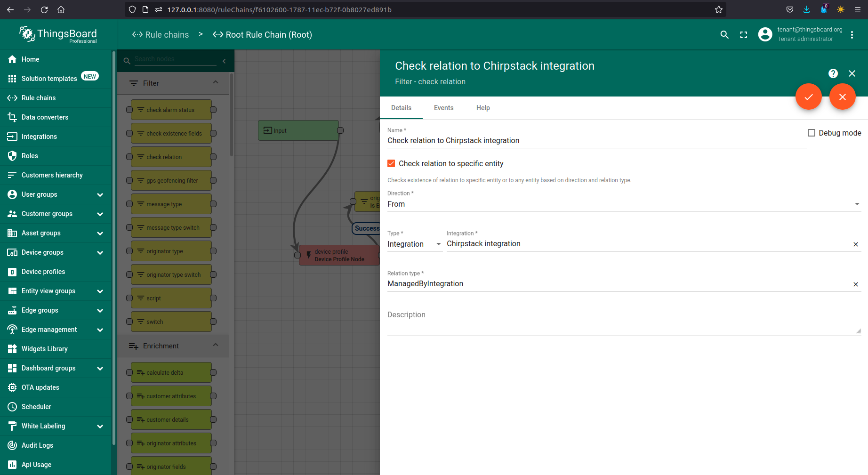Click node search magnifier icon
This screenshot has height=475, width=868.
(x=127, y=61)
